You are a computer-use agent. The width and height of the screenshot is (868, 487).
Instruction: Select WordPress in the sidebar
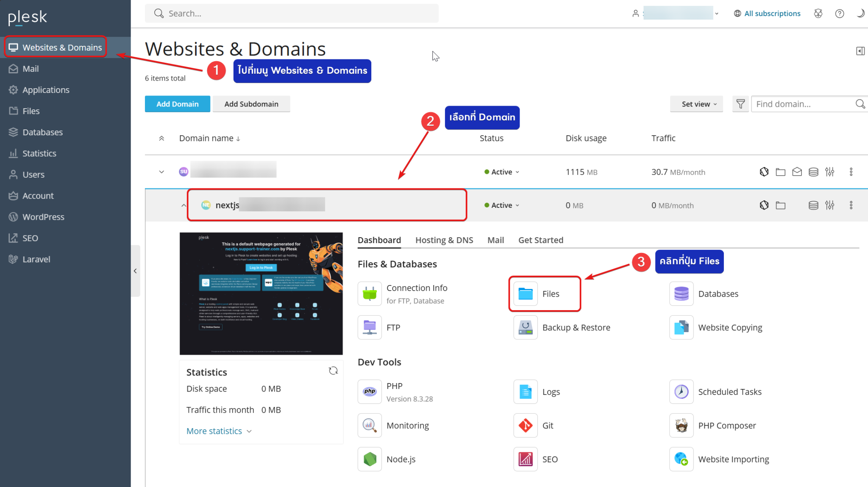point(43,217)
